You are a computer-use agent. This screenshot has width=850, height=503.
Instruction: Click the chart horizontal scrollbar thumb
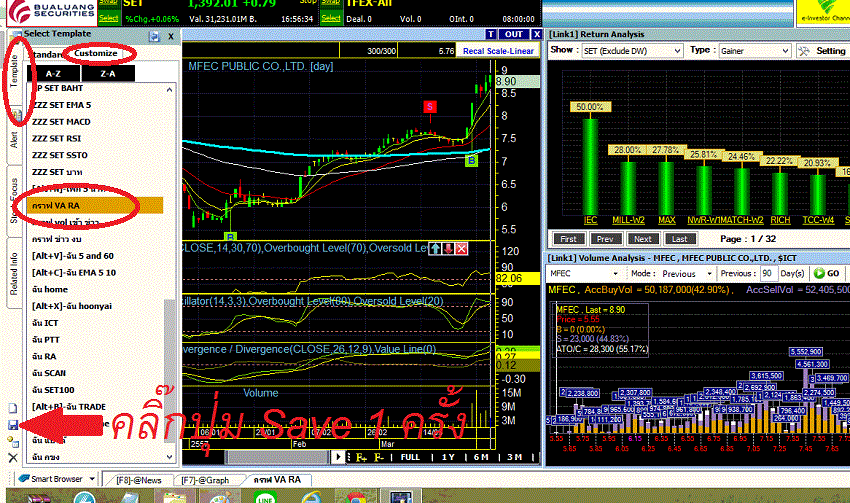(279, 457)
